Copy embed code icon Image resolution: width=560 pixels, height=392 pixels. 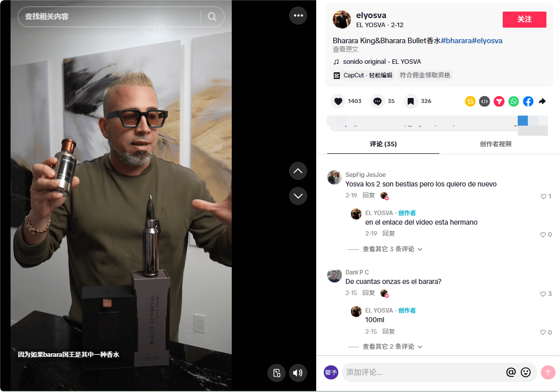point(484,101)
